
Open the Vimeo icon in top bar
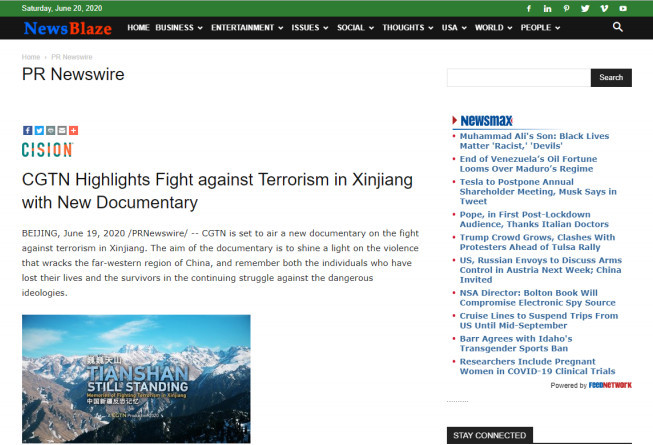pos(604,8)
